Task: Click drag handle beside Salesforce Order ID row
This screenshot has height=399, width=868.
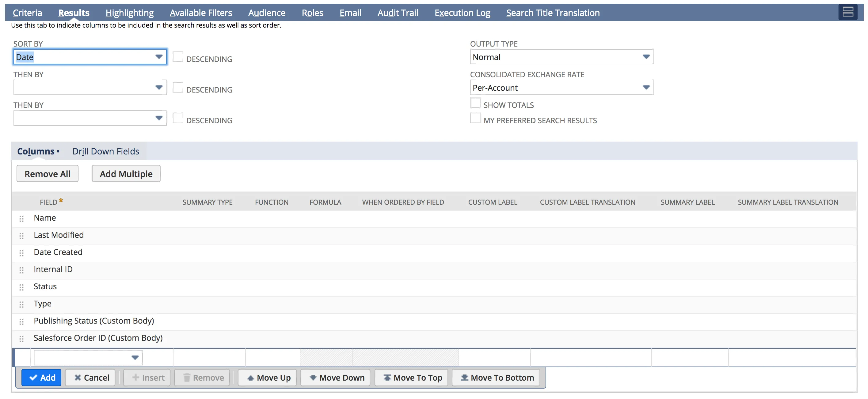Action: pyautogui.click(x=21, y=339)
